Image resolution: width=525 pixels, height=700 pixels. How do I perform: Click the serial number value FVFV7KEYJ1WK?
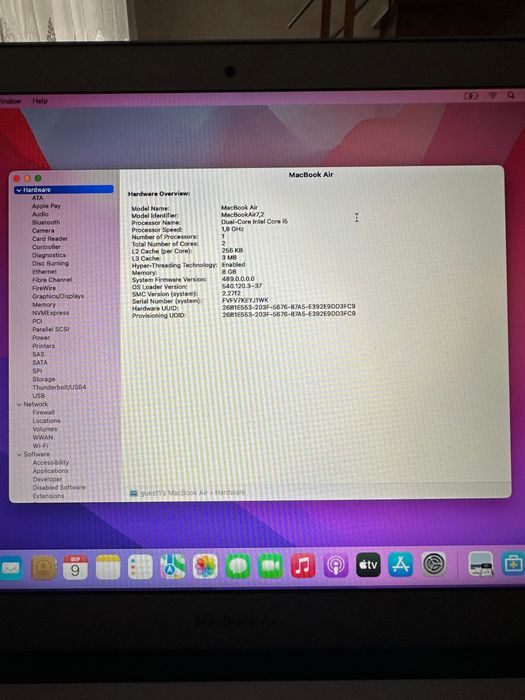(245, 300)
